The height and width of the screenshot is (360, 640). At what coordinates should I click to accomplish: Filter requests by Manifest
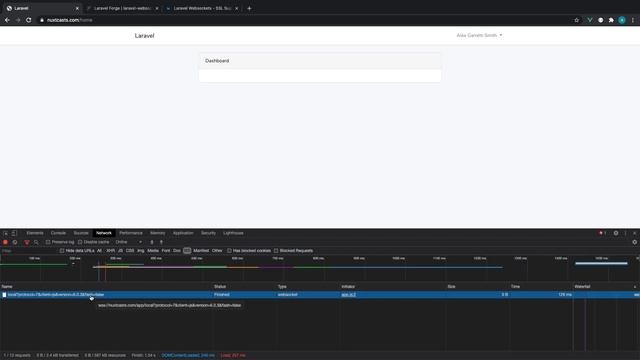tap(201, 251)
